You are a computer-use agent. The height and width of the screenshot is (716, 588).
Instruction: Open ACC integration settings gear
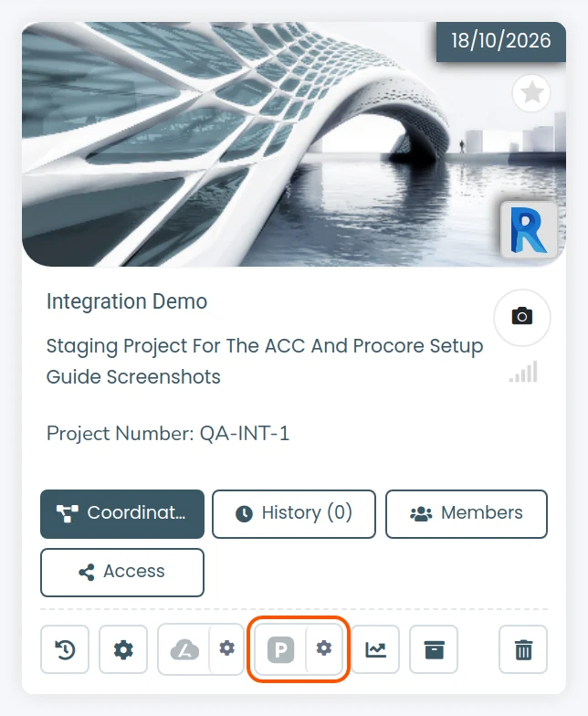coord(226,648)
